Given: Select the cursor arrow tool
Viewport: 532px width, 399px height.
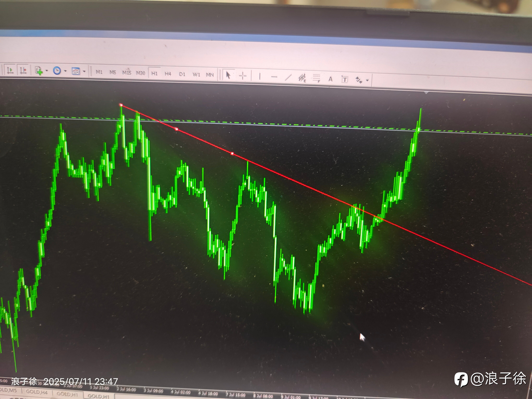Looking at the screenshot, I should pyautogui.click(x=228, y=75).
